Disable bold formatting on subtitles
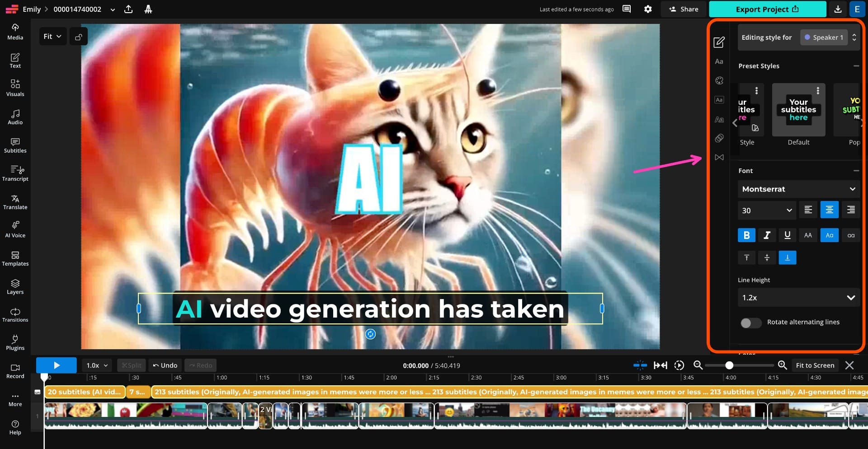This screenshot has height=449, width=868. (746, 235)
